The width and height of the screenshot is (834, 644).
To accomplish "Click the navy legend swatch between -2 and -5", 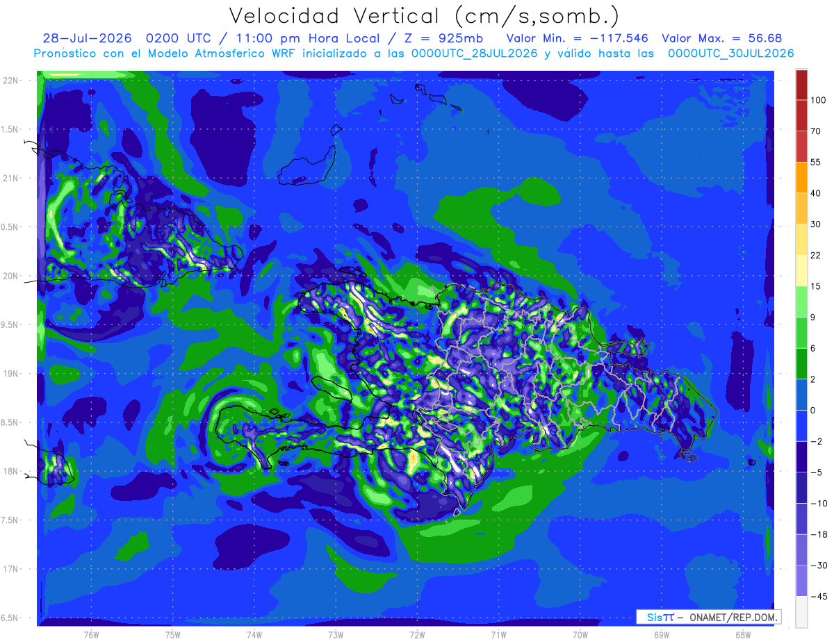I will 801,456.
